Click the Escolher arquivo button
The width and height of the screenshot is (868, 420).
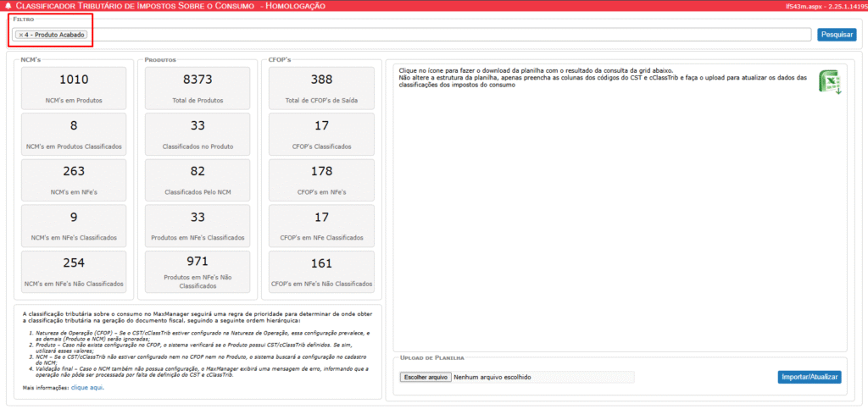pyautogui.click(x=425, y=377)
